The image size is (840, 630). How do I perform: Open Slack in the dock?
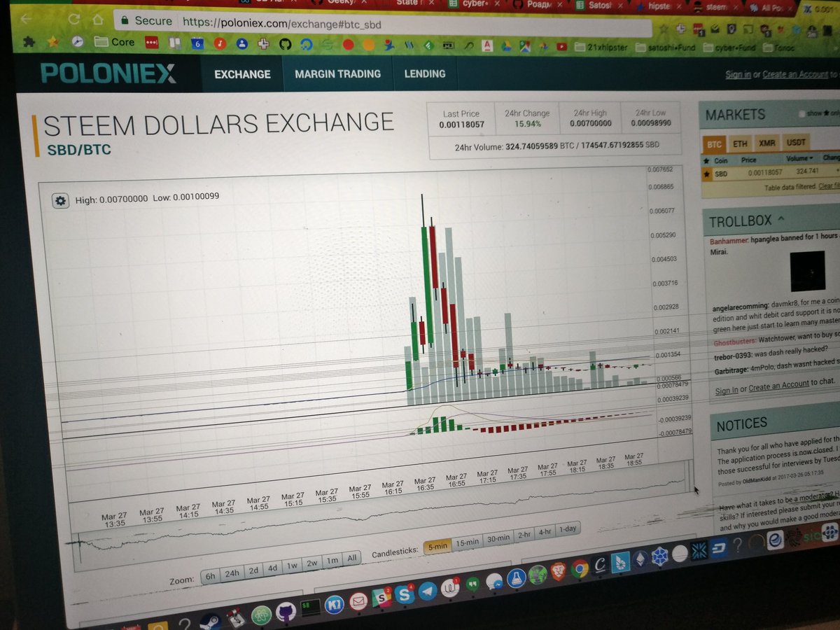pyautogui.click(x=381, y=597)
